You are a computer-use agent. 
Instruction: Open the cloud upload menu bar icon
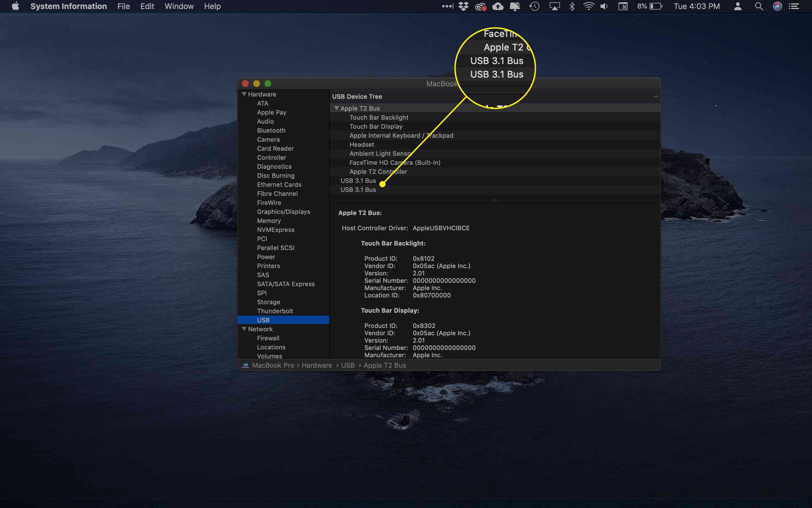pos(498,6)
